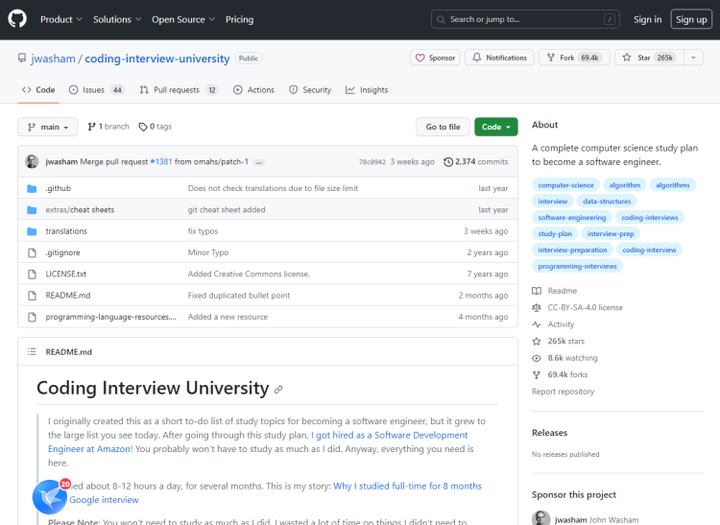Click the scale icon next to license
This screenshot has height=525, width=720.
[x=536, y=308]
